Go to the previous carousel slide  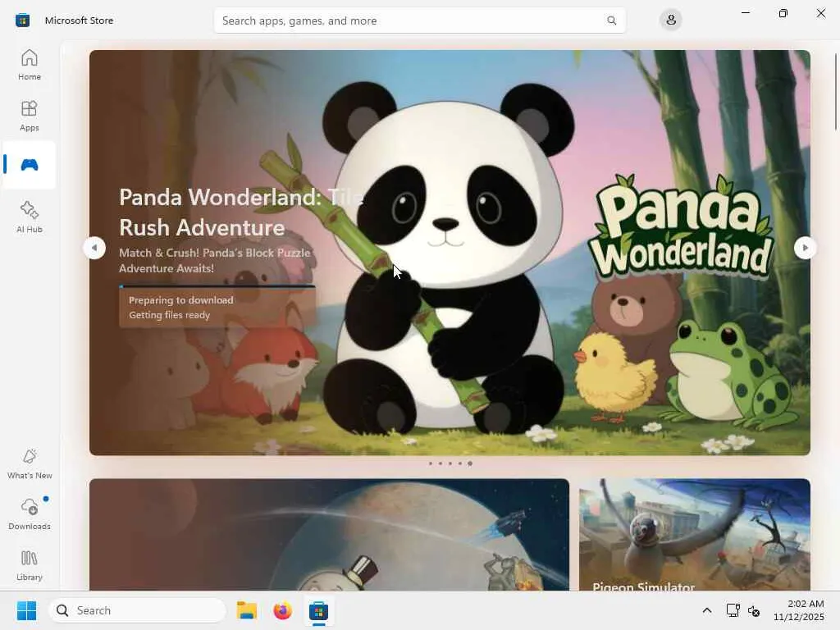[x=95, y=248]
